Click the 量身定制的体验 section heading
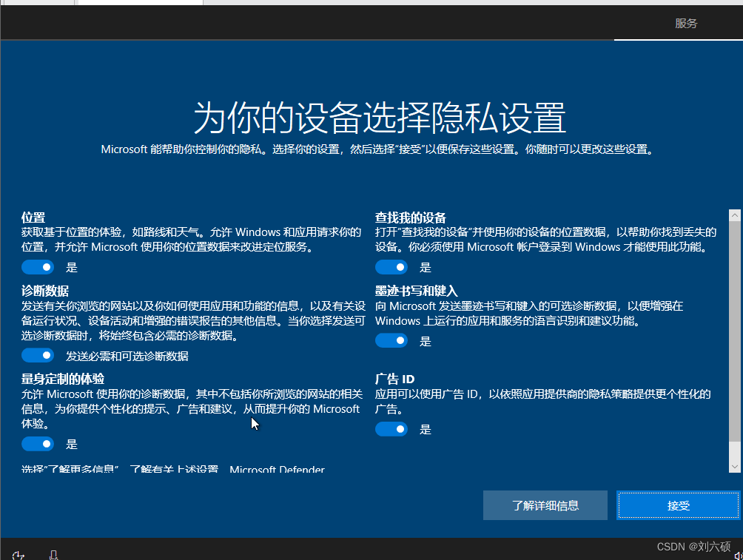Image resolution: width=743 pixels, height=560 pixels. 63,379
